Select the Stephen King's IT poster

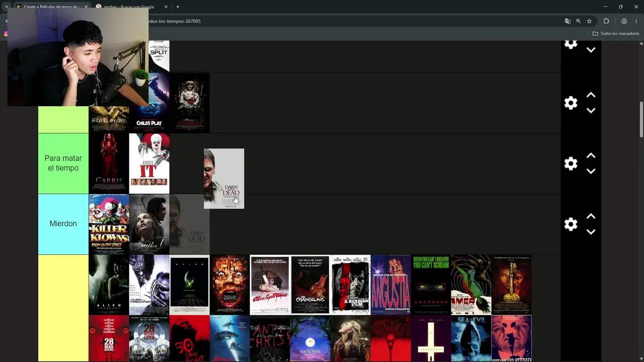(x=149, y=163)
